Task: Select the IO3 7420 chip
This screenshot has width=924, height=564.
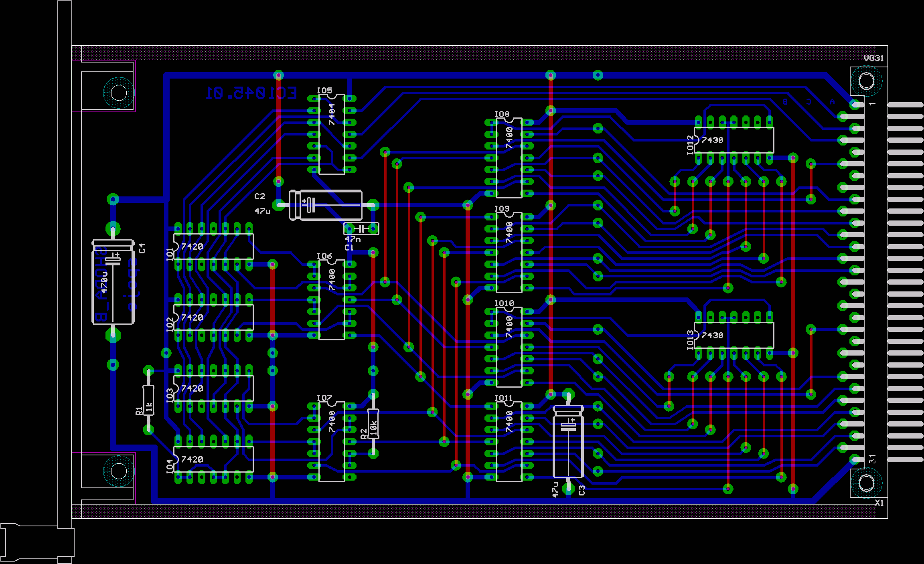Action: (213, 388)
